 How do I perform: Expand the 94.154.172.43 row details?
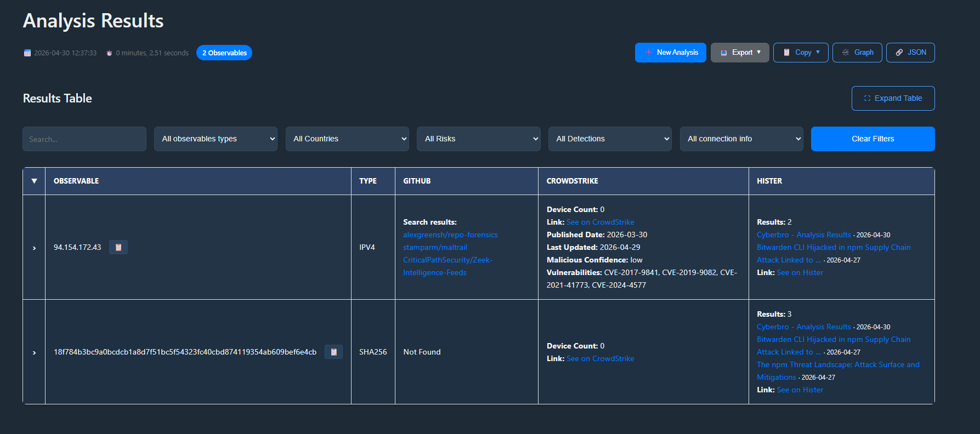pos(34,248)
